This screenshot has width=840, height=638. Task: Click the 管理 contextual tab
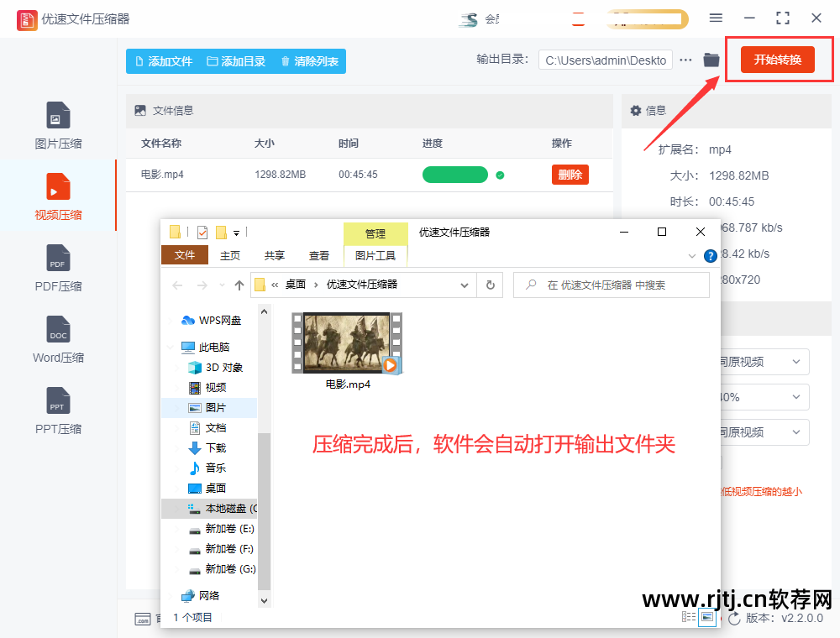[x=375, y=233]
